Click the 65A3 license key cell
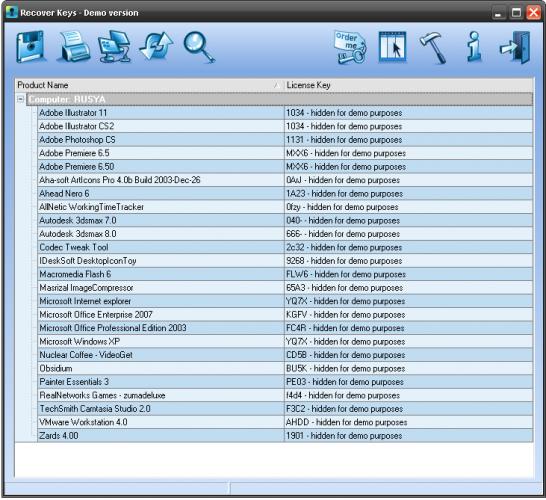 tap(408, 288)
